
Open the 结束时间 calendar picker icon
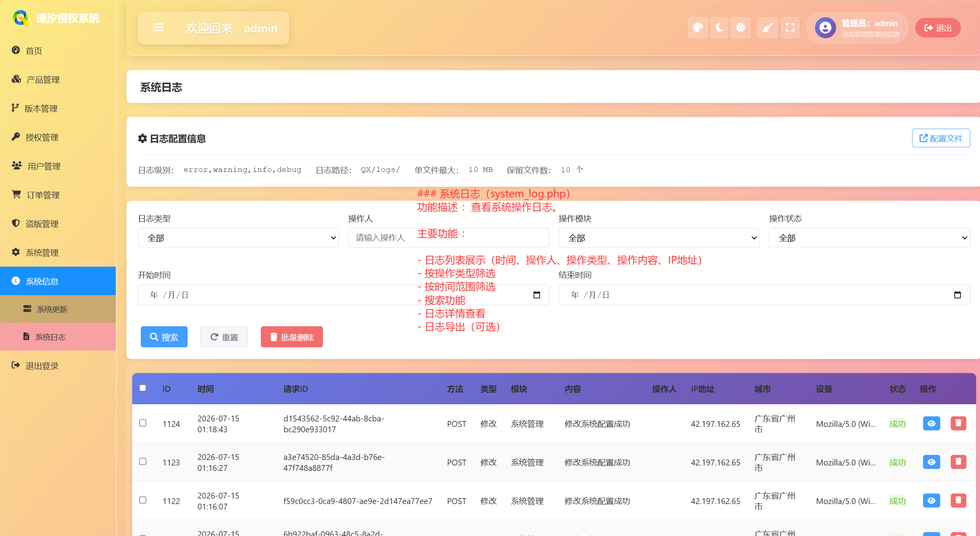click(957, 295)
